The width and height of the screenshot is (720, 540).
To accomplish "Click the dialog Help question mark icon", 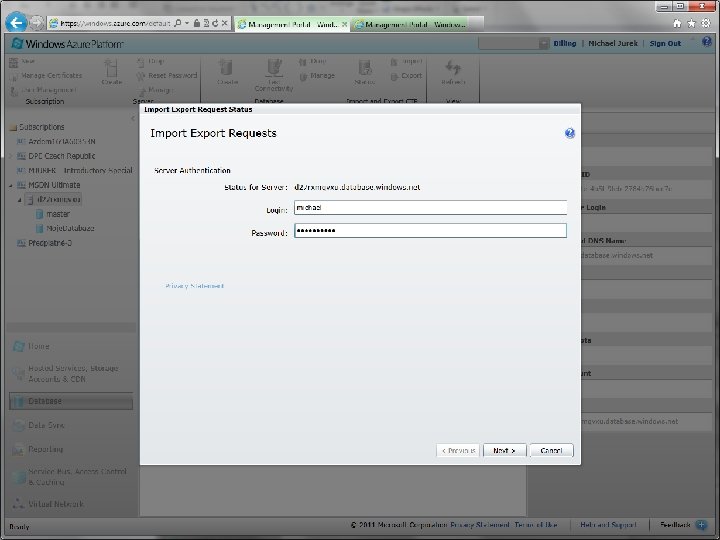I will (569, 133).
